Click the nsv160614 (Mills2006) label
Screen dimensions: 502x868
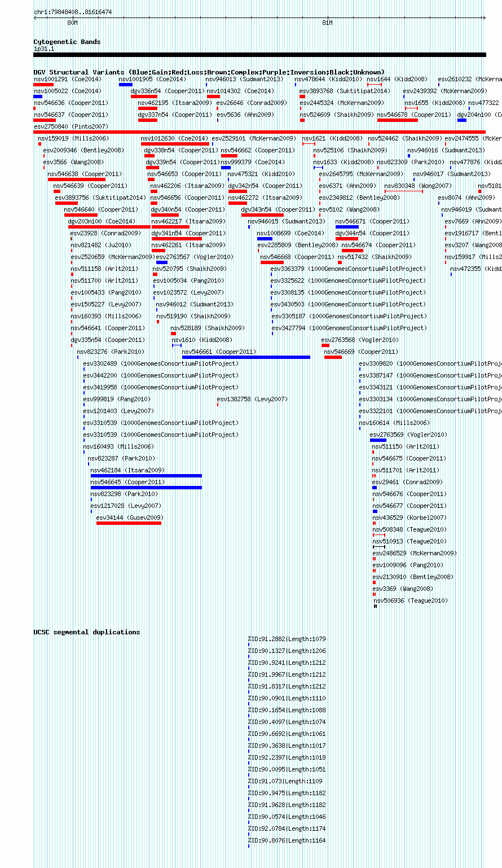click(394, 423)
